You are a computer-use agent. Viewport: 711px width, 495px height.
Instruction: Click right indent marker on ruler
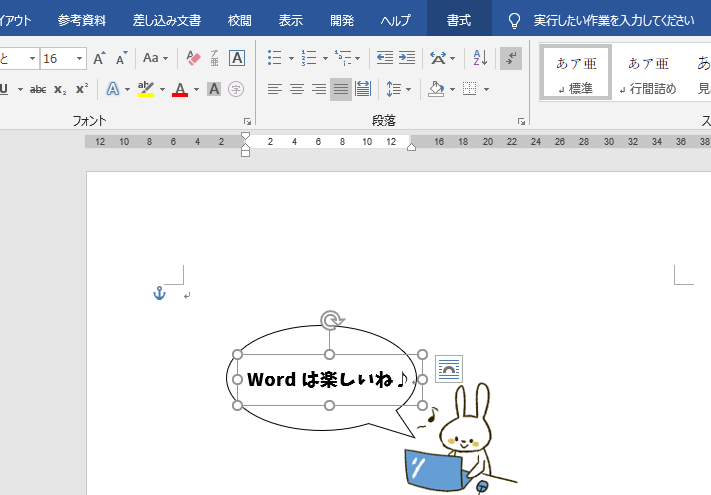(x=411, y=147)
